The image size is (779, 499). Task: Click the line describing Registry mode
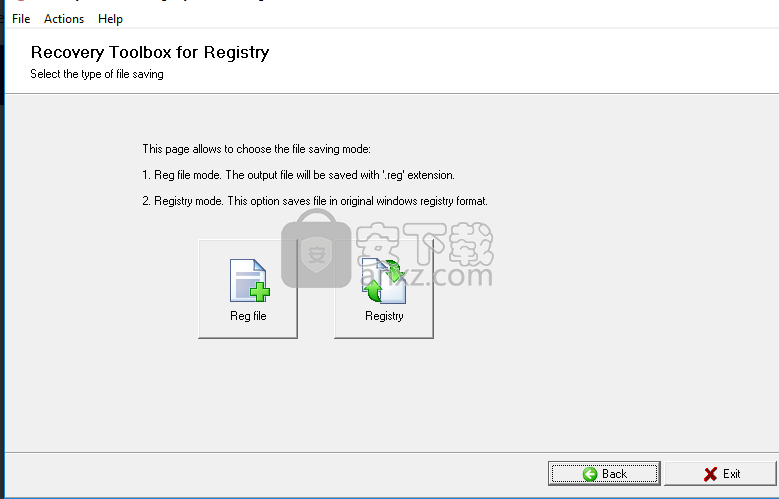point(315,201)
